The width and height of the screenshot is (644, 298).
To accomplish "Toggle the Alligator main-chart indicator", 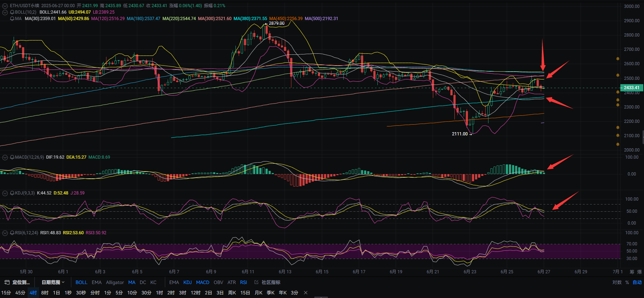I will tap(115, 282).
